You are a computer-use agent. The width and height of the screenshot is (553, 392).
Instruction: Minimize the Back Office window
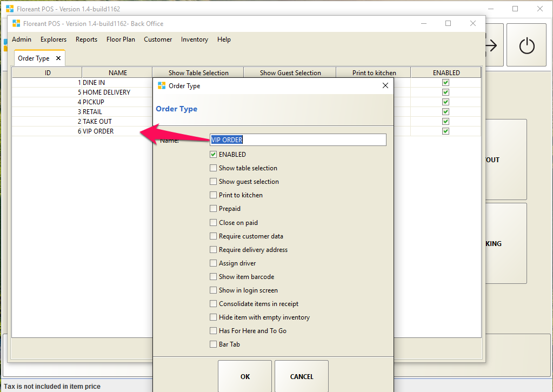pos(424,23)
